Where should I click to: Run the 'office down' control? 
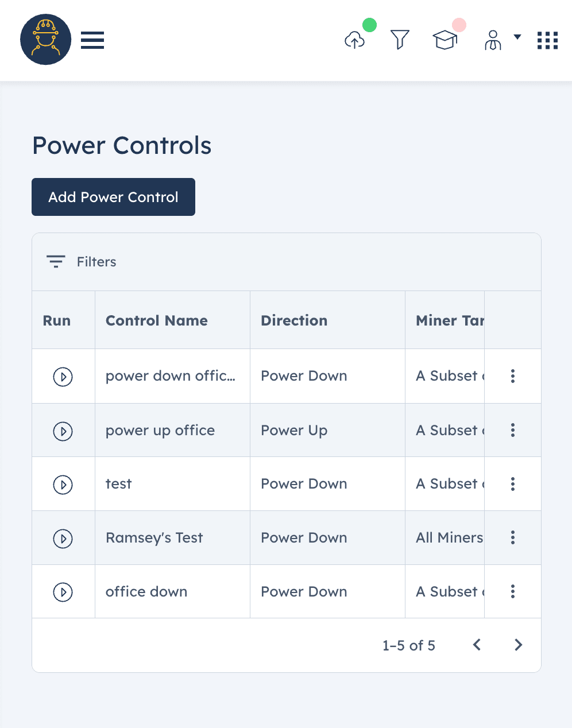63,592
